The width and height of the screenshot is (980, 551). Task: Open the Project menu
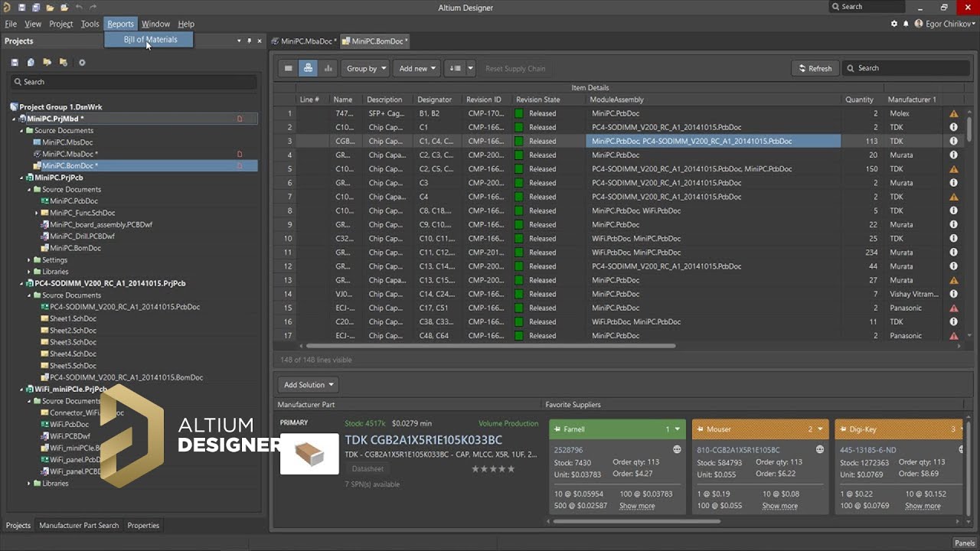(x=61, y=24)
